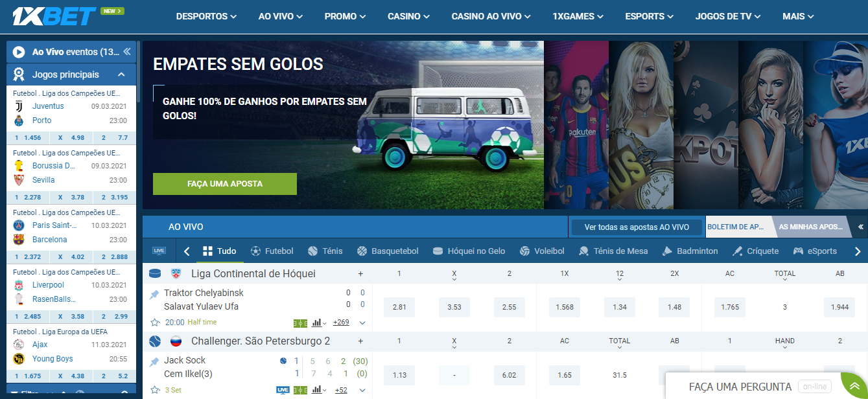
Task: Toggle favorite star on Jack Sock match
Action: pos(155,390)
